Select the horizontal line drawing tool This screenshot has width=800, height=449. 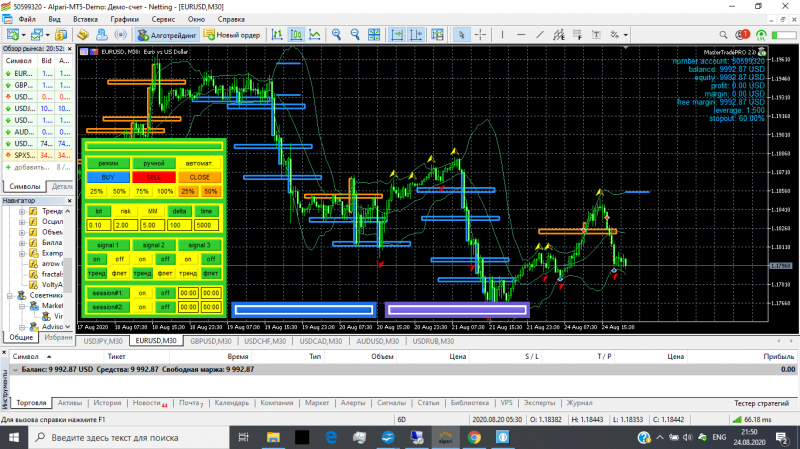[521, 35]
